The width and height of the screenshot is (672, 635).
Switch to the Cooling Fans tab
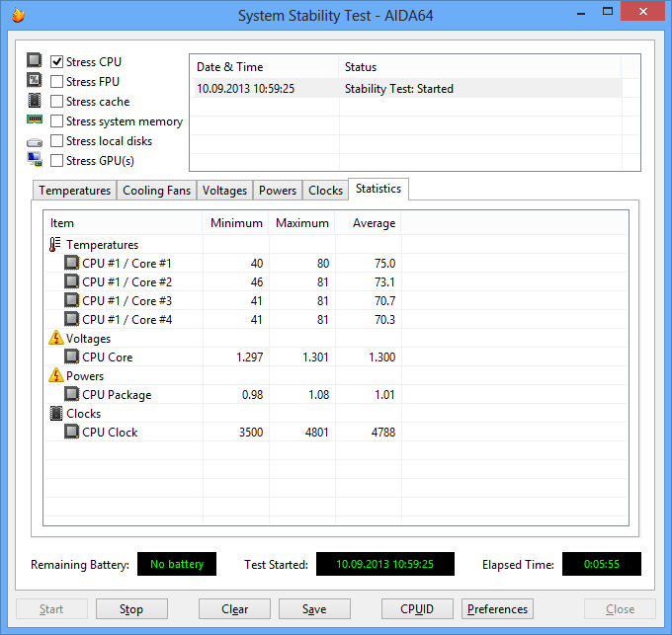[156, 191]
